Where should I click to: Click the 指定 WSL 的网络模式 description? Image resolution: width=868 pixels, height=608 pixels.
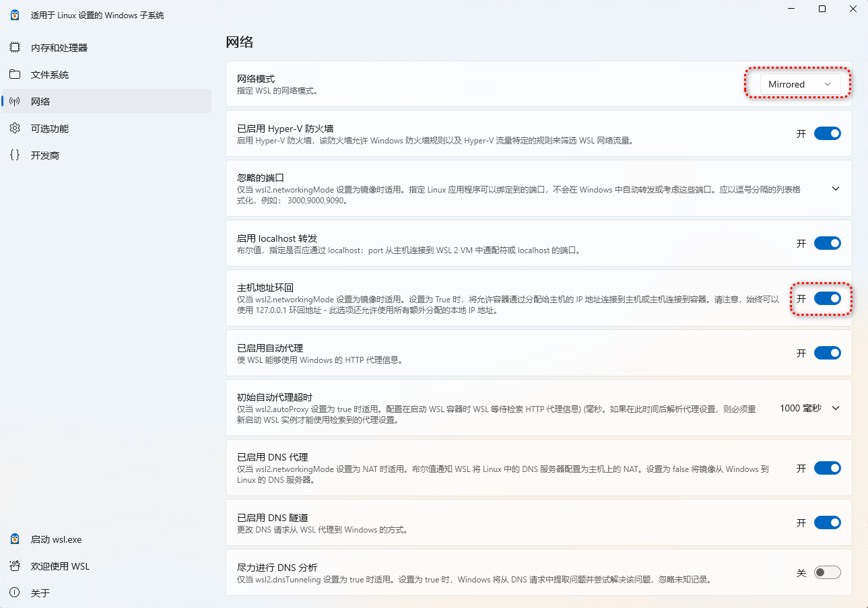pyautogui.click(x=277, y=90)
